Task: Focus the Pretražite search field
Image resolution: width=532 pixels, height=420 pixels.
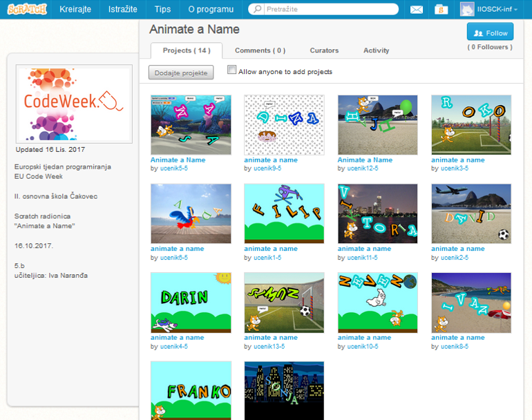Action: pyautogui.click(x=323, y=9)
